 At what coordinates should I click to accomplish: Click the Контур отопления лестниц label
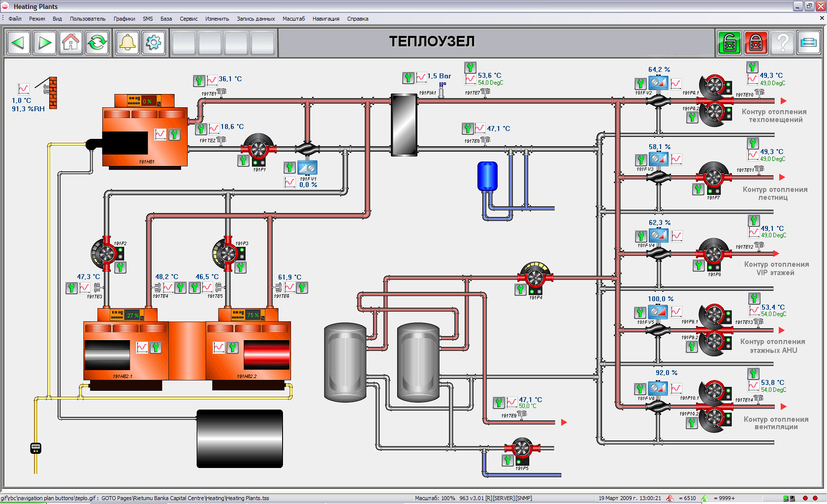775,193
